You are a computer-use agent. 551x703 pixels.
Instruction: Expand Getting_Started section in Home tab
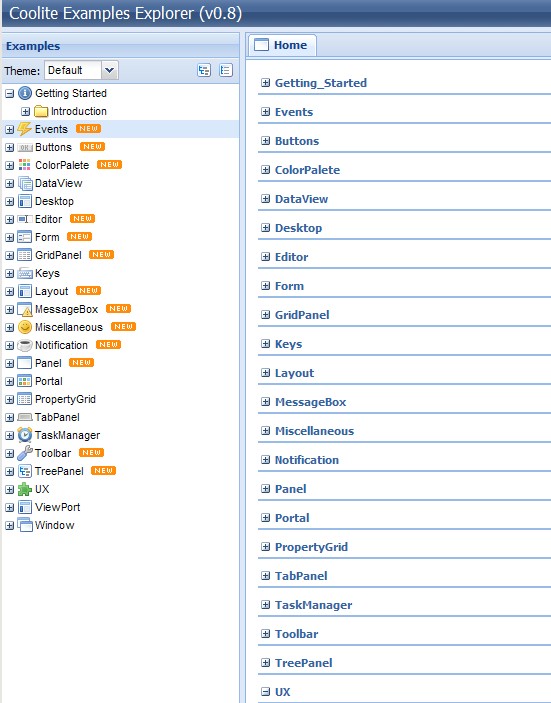[265, 82]
